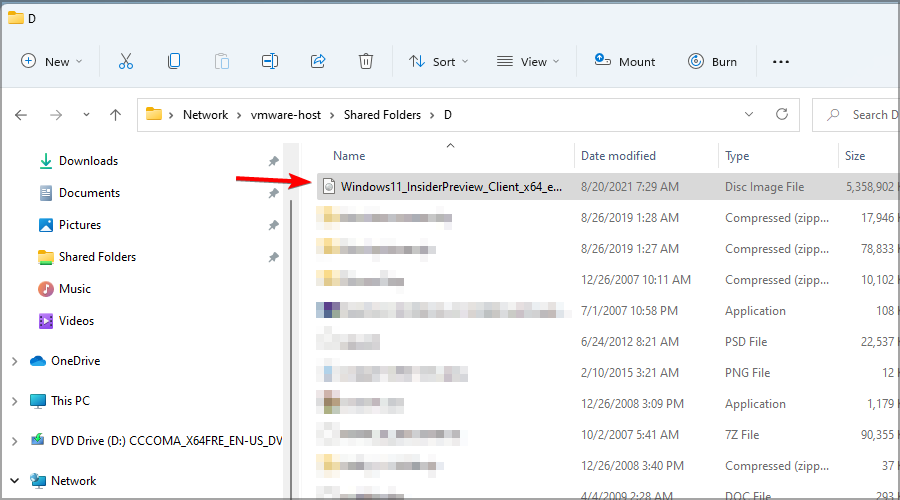The height and width of the screenshot is (500, 900).
Task: Click the Share icon in toolbar
Action: point(318,61)
